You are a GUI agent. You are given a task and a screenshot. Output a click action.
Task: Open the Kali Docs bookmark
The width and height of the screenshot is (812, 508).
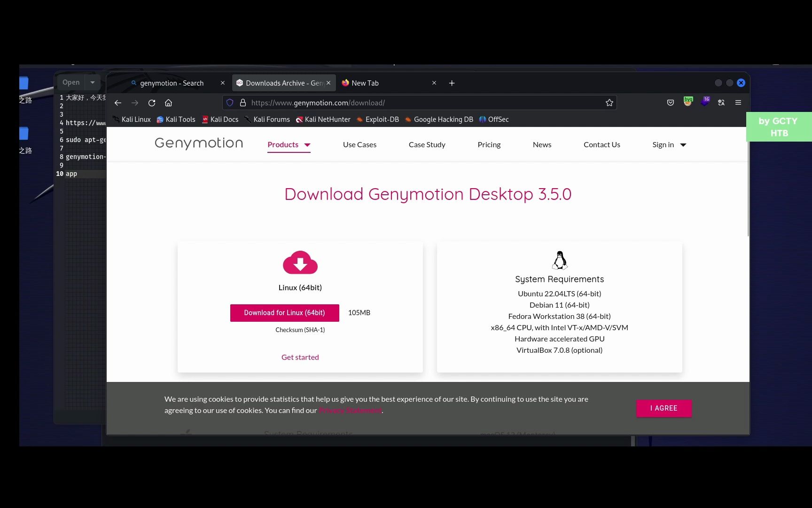[220, 119]
